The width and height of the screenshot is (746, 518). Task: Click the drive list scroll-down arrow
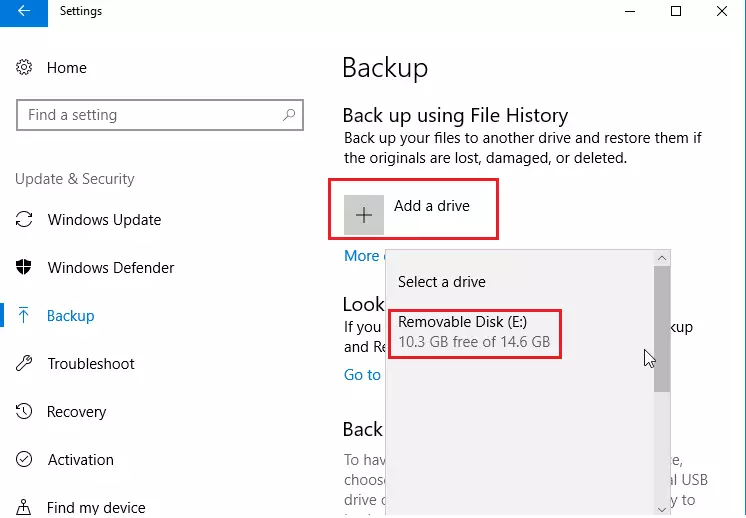662,509
